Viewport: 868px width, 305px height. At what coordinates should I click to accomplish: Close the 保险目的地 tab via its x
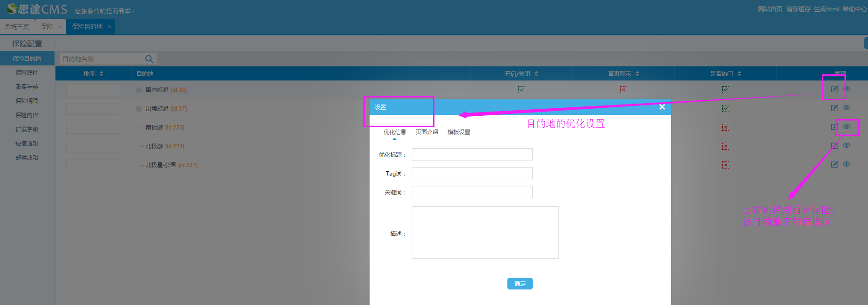point(110,27)
